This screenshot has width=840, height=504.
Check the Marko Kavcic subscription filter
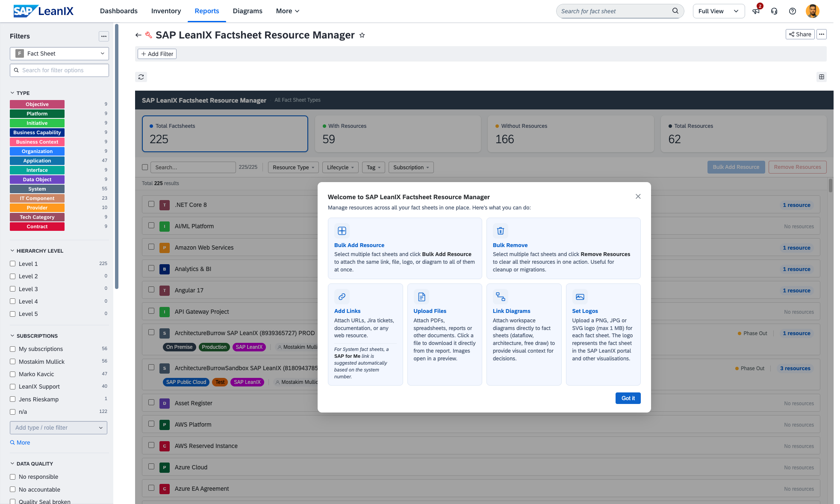click(13, 374)
